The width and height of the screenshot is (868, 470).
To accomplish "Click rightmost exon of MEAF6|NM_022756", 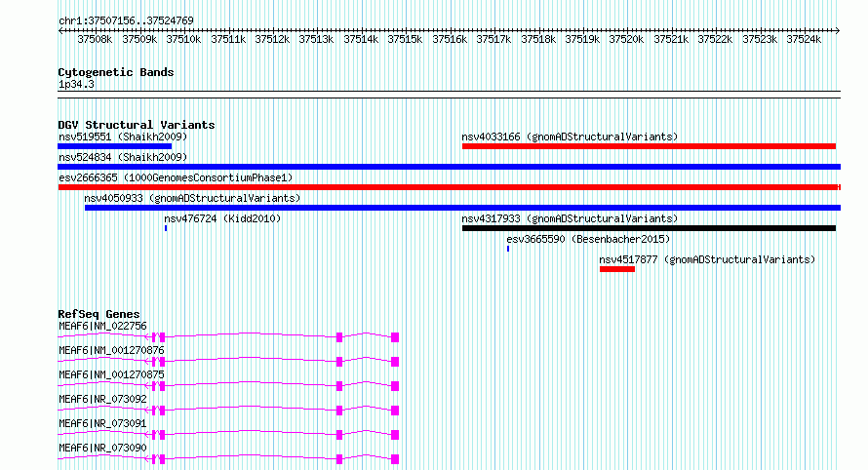I will tap(395, 337).
